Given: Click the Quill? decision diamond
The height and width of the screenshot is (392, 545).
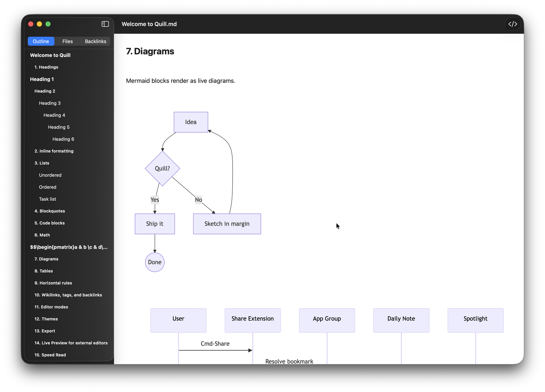Looking at the screenshot, I should pos(162,168).
